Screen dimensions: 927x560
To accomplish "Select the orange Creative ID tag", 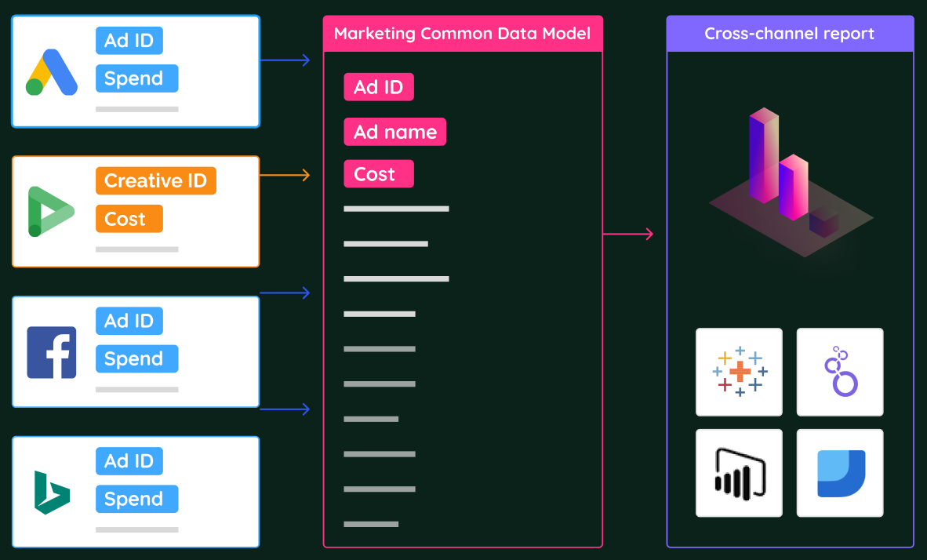I will [156, 181].
